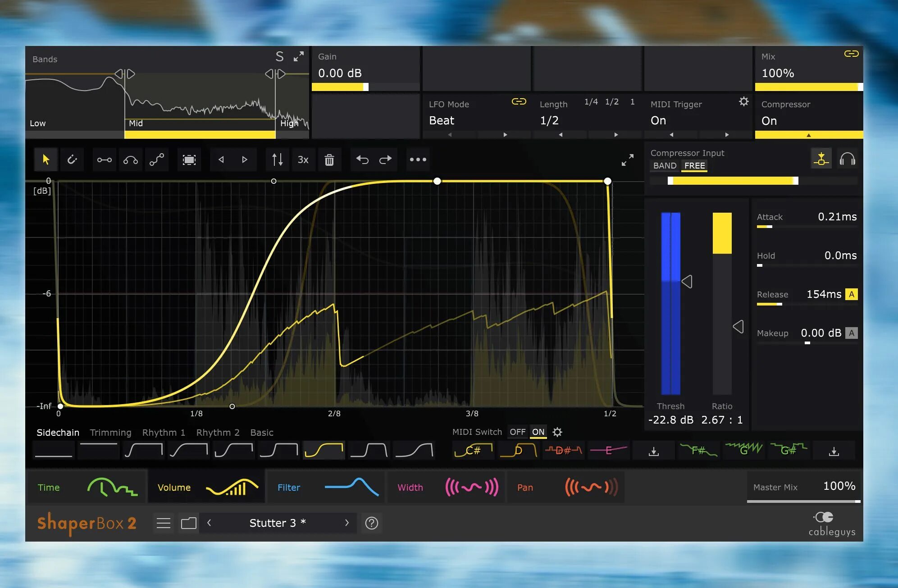Select the pointer/cursor tool
Image resolution: width=898 pixels, height=588 pixels.
click(45, 160)
